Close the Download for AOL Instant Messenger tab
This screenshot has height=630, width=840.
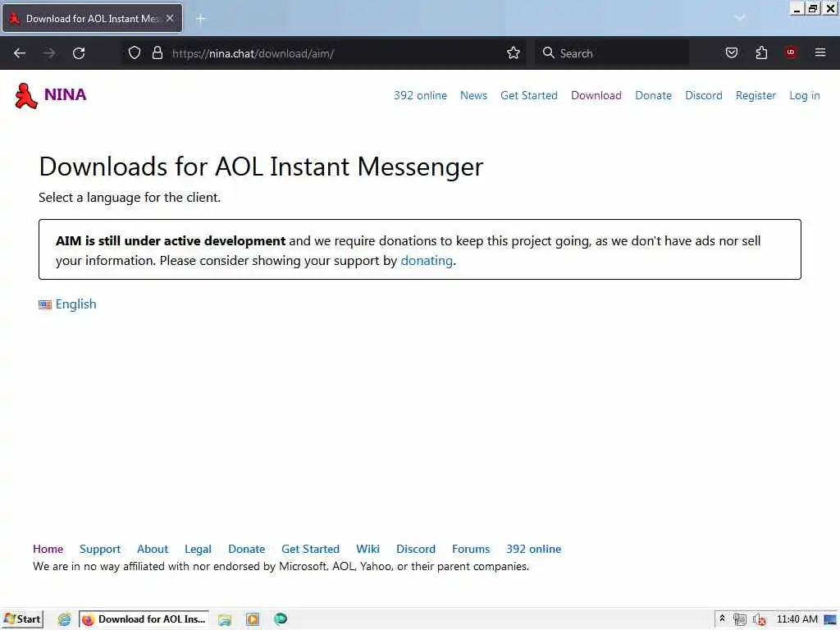(170, 18)
